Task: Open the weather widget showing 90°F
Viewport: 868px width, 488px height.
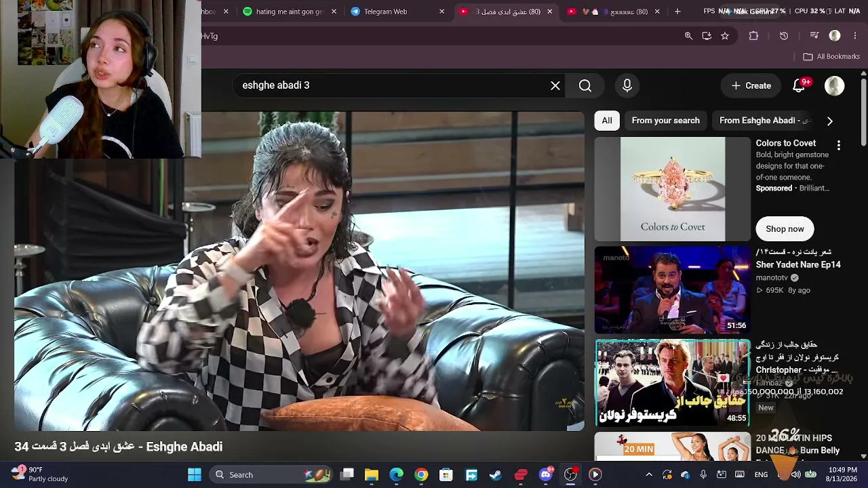Action: coord(41,474)
